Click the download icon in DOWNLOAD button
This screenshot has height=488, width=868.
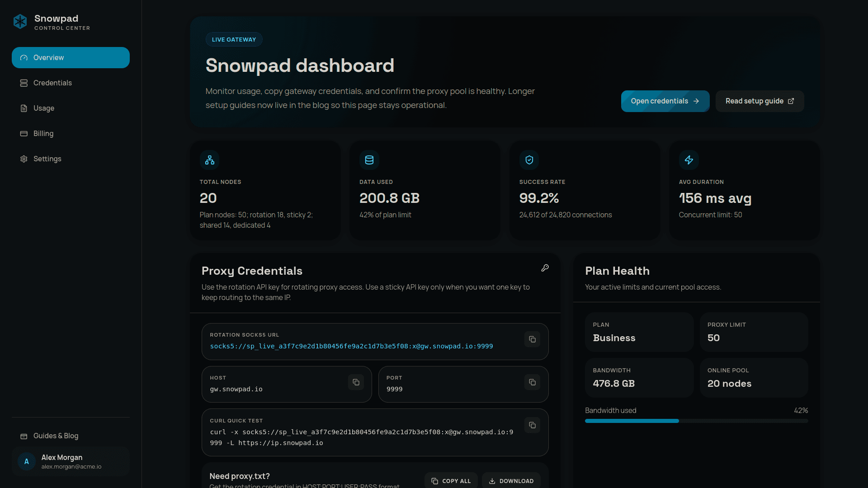click(x=492, y=481)
